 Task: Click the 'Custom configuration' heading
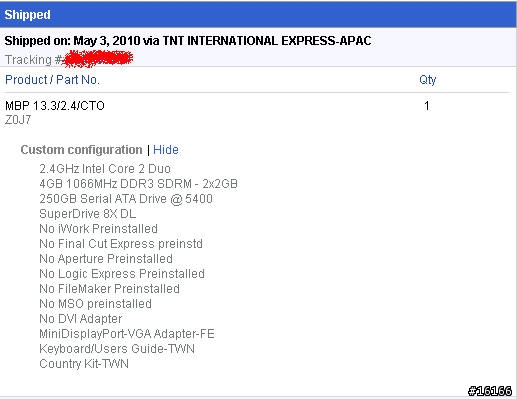[81, 150]
